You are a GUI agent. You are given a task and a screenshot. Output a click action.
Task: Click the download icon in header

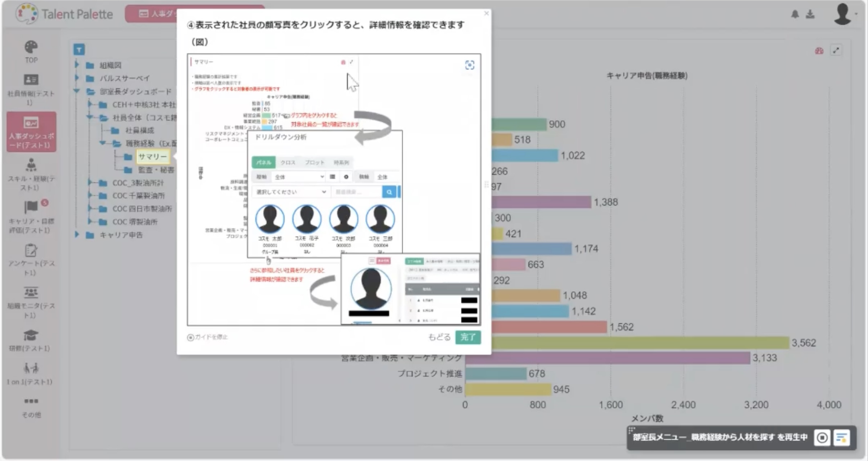(810, 14)
